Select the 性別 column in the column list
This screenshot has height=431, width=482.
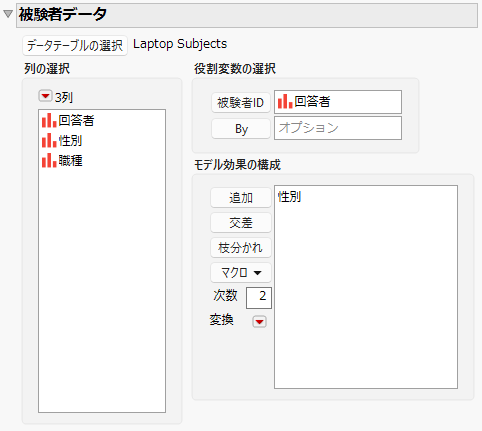pyautogui.click(x=70, y=140)
